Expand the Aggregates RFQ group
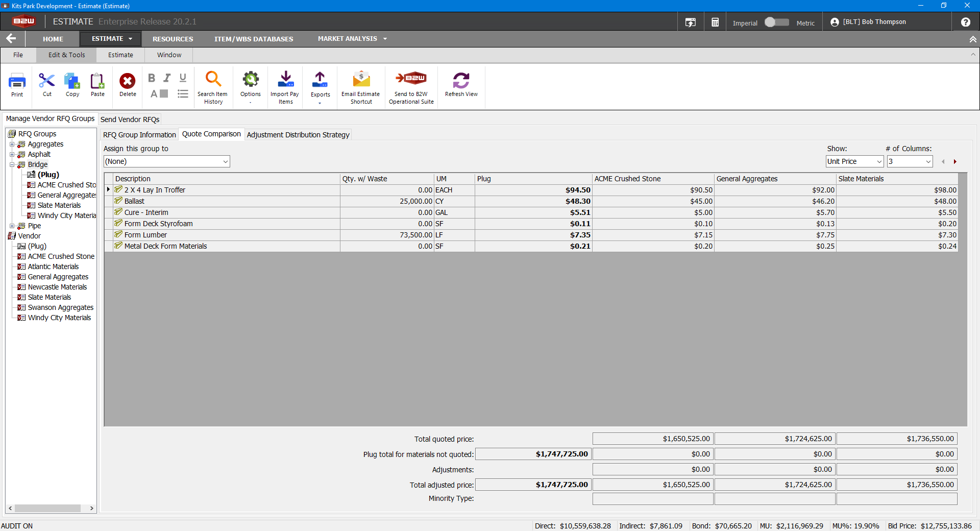980x531 pixels. click(12, 144)
